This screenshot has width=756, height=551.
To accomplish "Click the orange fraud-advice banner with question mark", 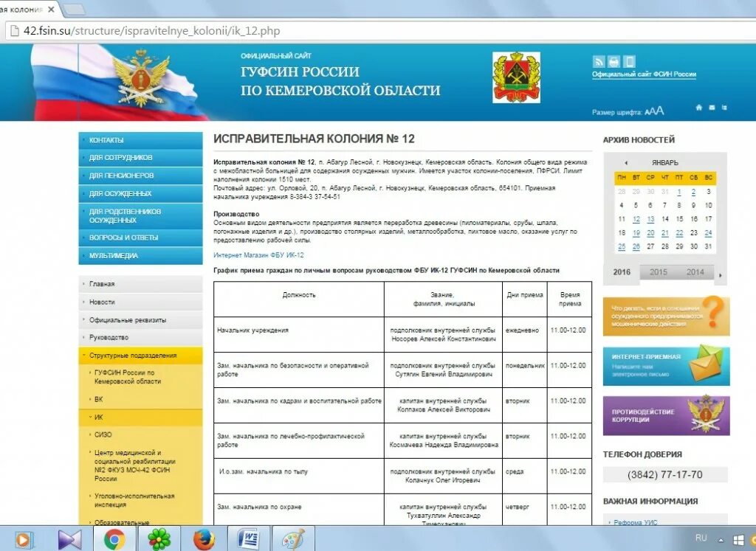I will [666, 316].
